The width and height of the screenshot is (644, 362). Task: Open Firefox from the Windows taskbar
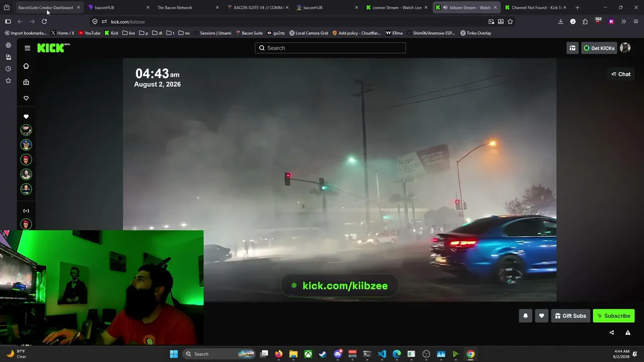279,354
